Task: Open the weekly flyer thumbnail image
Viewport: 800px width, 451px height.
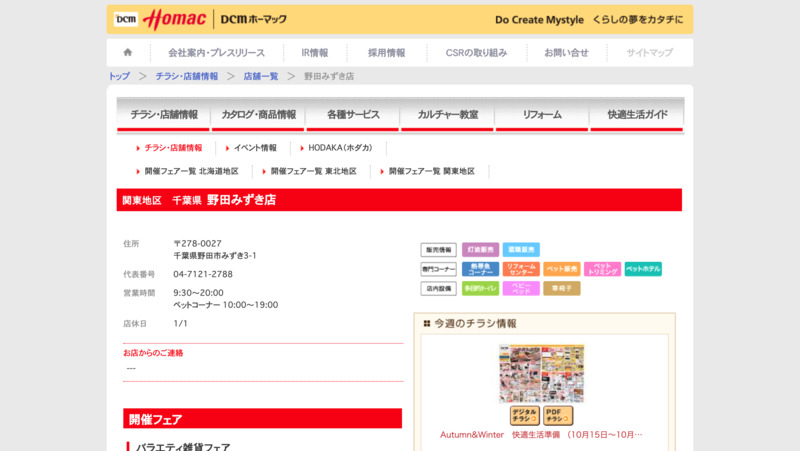Action: 541,373
